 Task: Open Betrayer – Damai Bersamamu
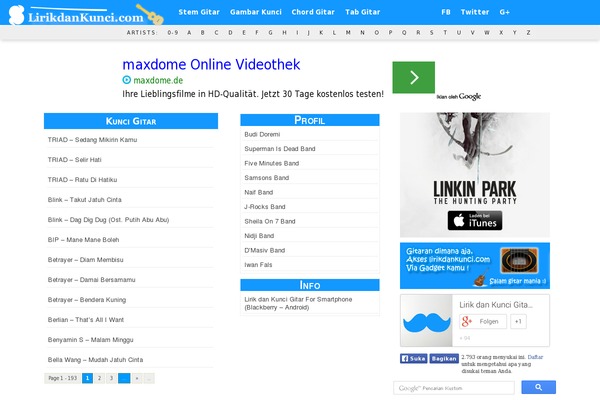tap(91, 280)
